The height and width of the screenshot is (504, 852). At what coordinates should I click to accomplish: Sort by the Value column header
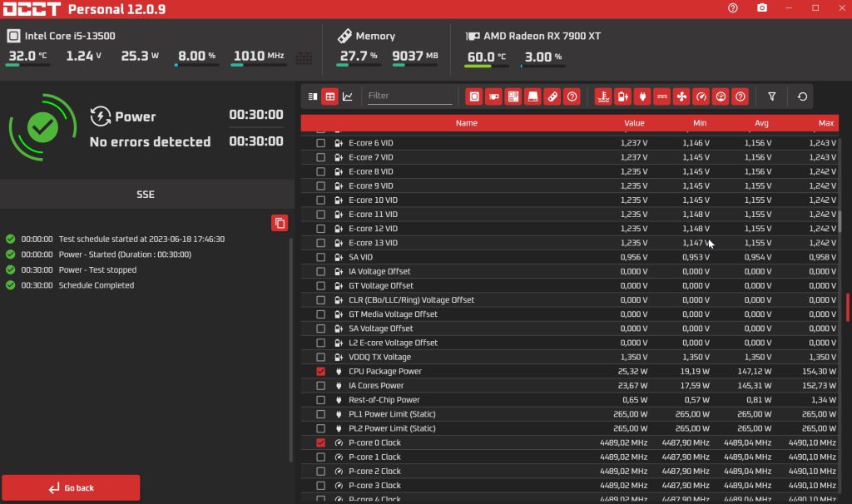tap(634, 123)
